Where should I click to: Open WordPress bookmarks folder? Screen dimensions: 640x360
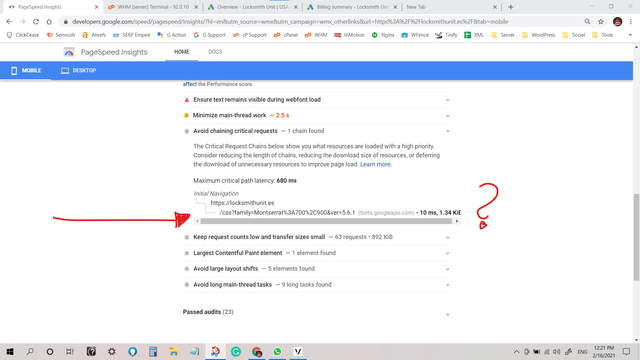point(538,35)
